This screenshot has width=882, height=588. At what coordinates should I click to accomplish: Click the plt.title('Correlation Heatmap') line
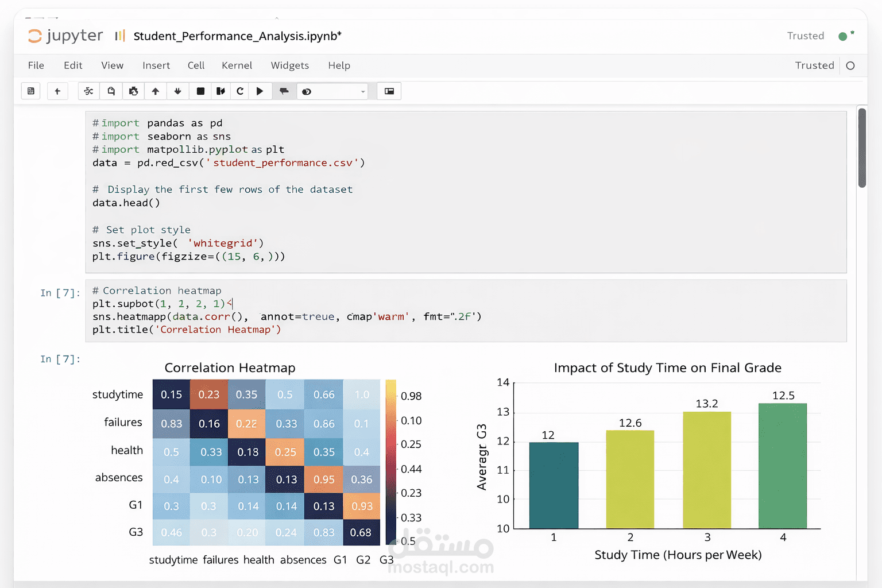click(187, 330)
